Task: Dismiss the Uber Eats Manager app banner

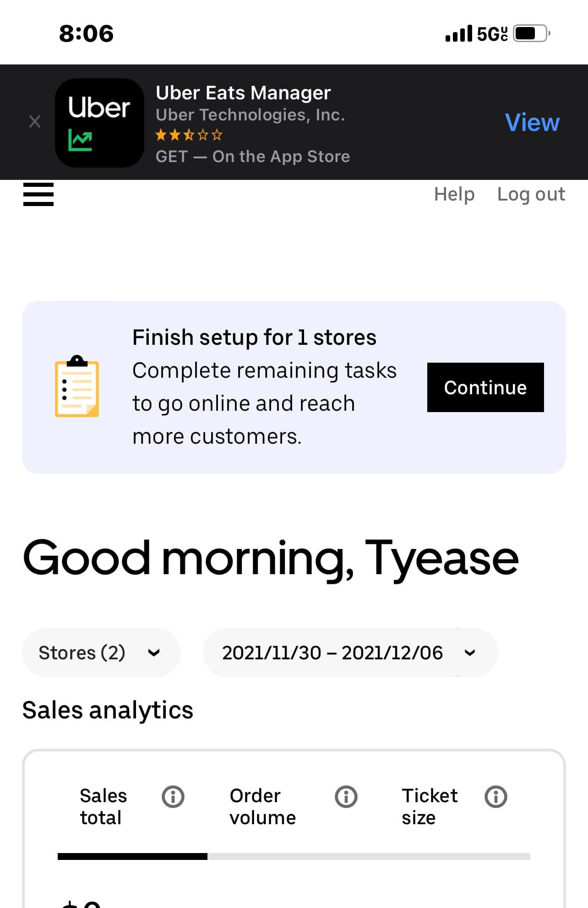Action: coord(35,122)
